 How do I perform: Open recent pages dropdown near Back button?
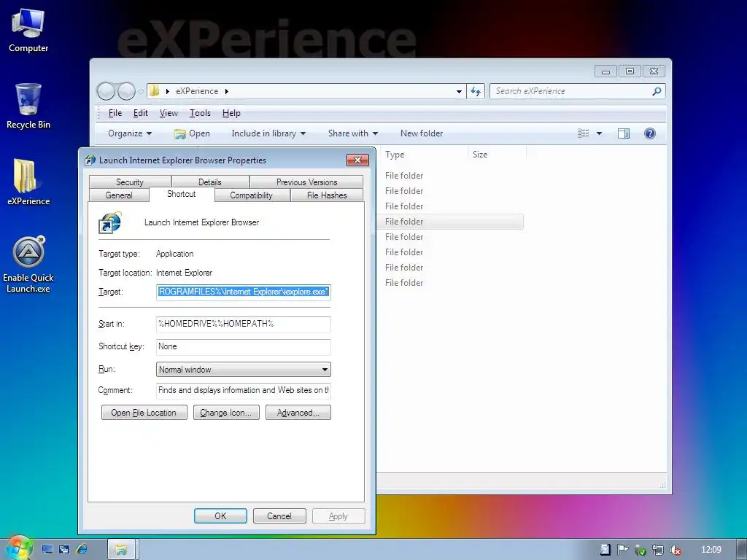tap(141, 91)
